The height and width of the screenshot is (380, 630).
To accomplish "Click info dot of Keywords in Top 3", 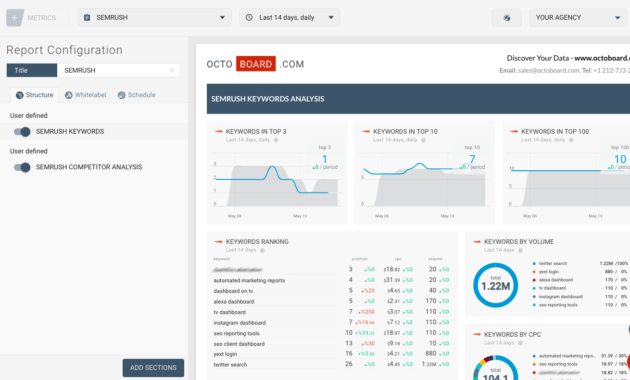I will click(x=276, y=140).
